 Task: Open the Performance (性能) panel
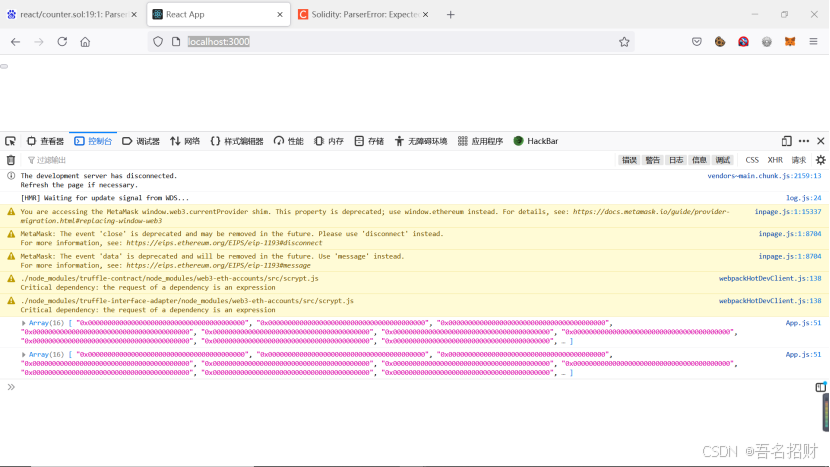click(289, 141)
